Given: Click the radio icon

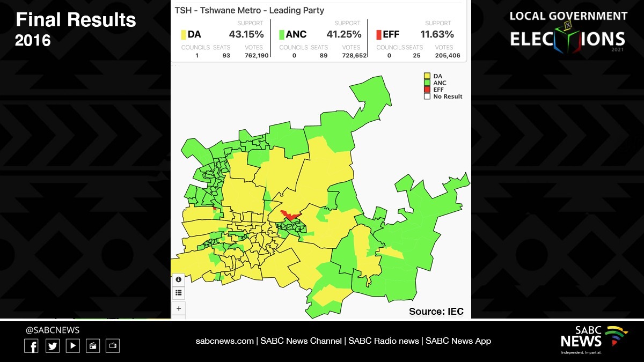Looking at the screenshot, I should 93,346.
